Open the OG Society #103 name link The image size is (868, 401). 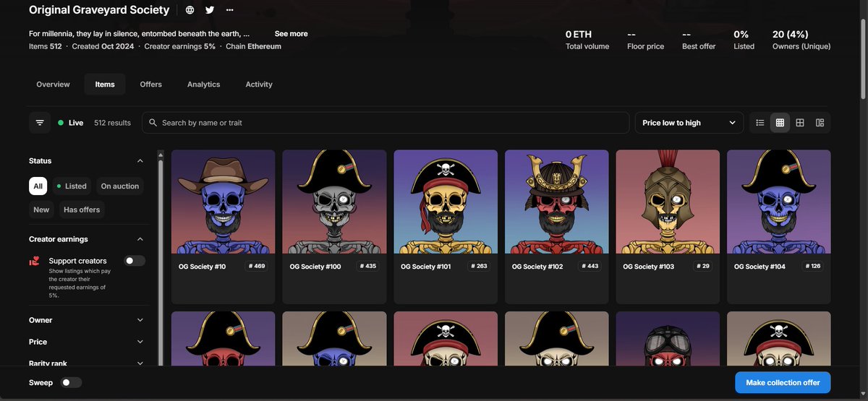(x=649, y=267)
